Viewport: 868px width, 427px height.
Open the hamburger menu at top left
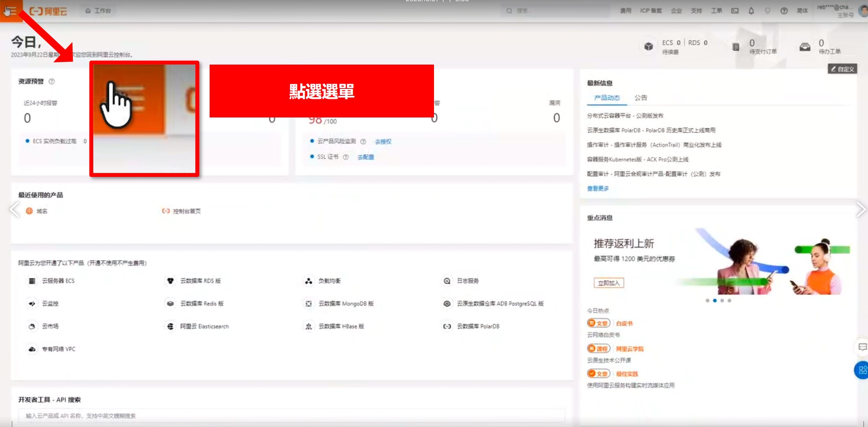point(10,10)
